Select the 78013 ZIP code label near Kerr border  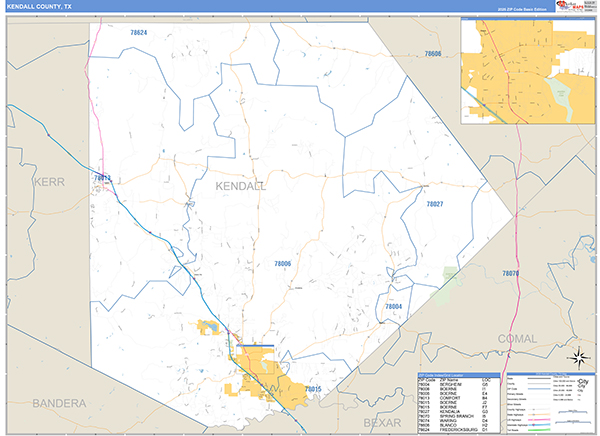tap(102, 178)
